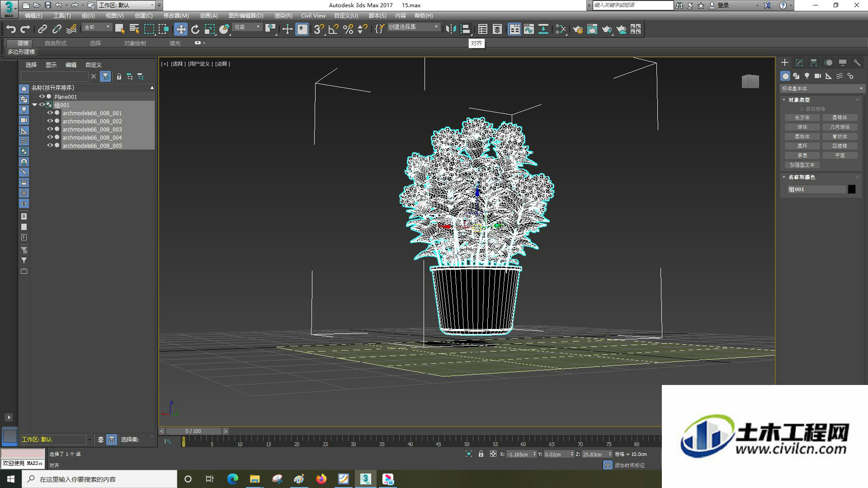Click the 平面 plane primitive button
This screenshot has height=488, width=868.
tap(840, 155)
